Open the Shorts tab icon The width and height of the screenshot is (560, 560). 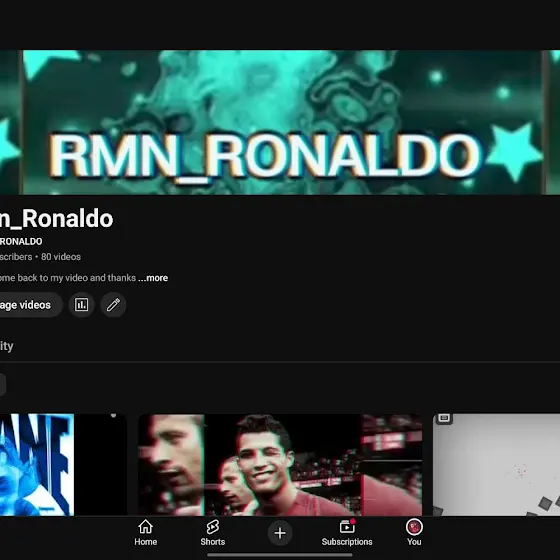(x=212, y=527)
